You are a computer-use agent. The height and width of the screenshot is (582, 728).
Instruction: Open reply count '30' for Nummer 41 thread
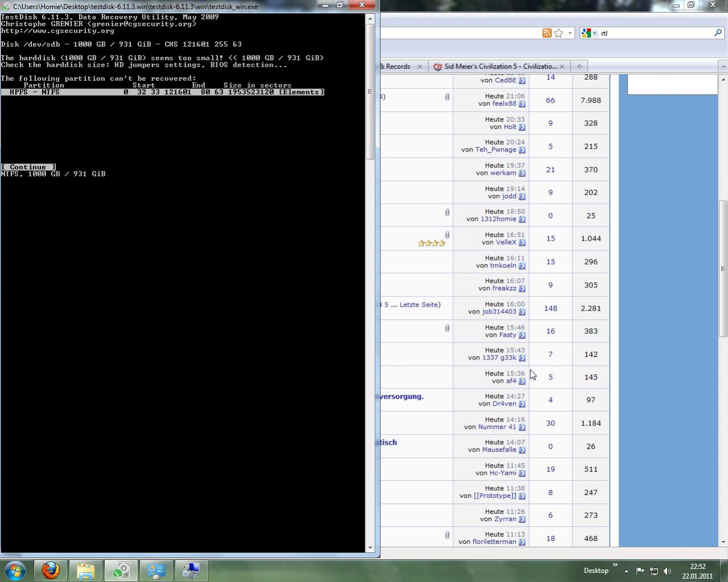[x=550, y=423]
